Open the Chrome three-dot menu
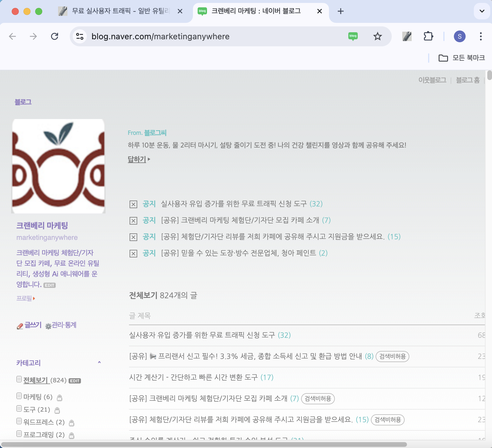Viewport: 492px width, 448px height. (x=481, y=36)
